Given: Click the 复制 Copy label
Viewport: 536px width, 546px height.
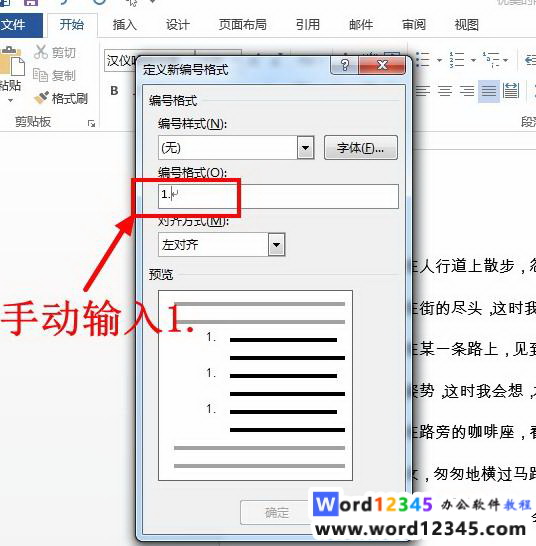Looking at the screenshot, I should pyautogui.click(x=64, y=76).
